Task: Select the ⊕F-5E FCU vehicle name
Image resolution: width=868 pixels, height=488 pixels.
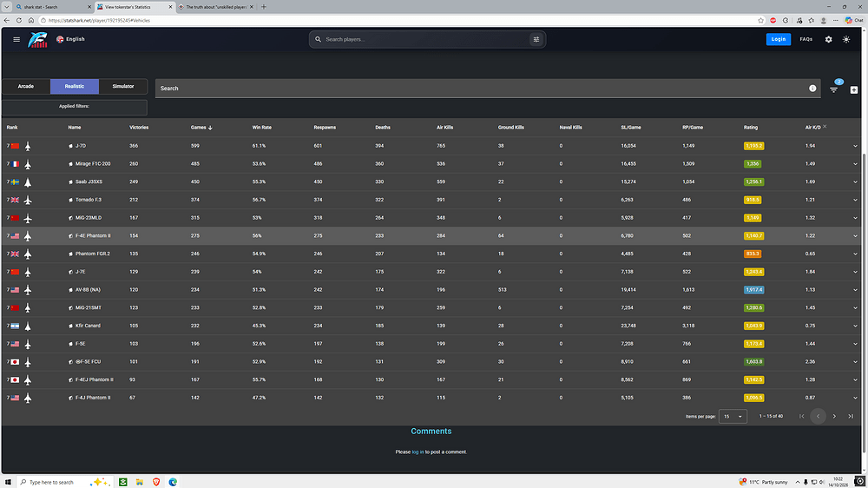Action: [x=88, y=362]
